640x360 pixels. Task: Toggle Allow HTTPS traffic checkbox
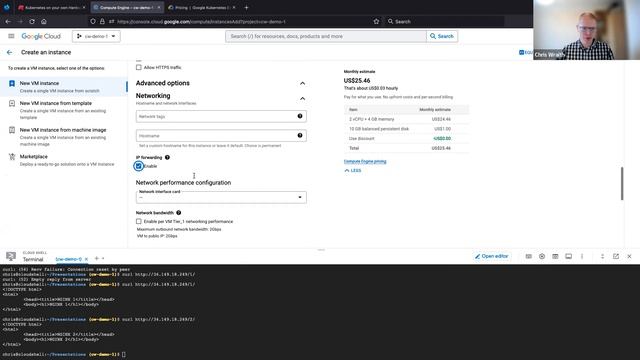click(x=139, y=67)
